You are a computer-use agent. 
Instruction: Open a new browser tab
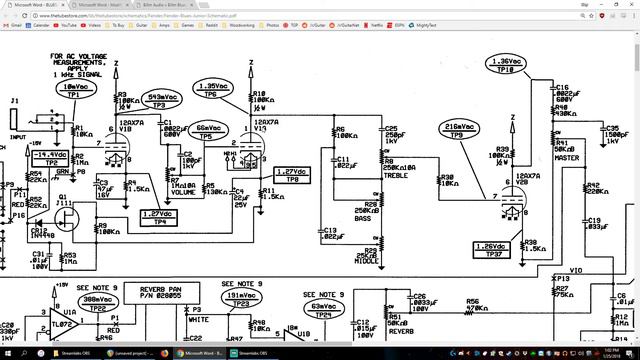pyautogui.click(x=204, y=5)
